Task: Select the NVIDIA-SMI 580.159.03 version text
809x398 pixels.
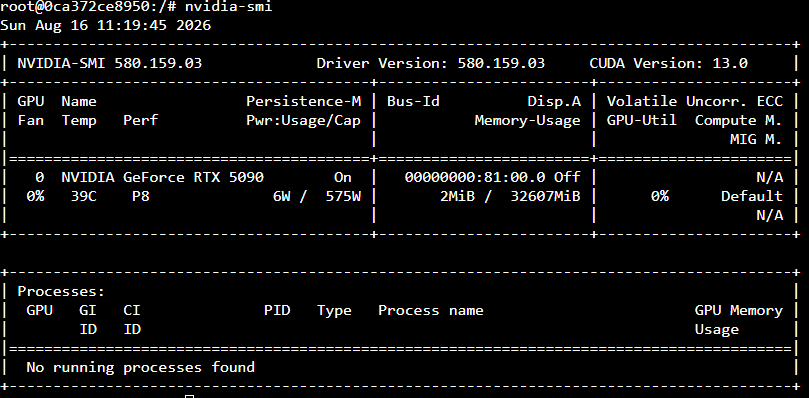Action: pyautogui.click(x=110, y=63)
